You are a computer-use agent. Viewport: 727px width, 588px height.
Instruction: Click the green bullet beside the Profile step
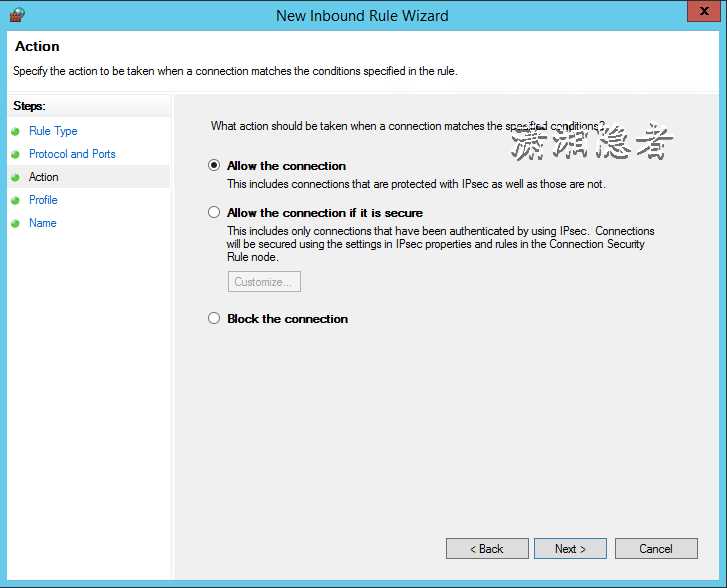[x=15, y=200]
